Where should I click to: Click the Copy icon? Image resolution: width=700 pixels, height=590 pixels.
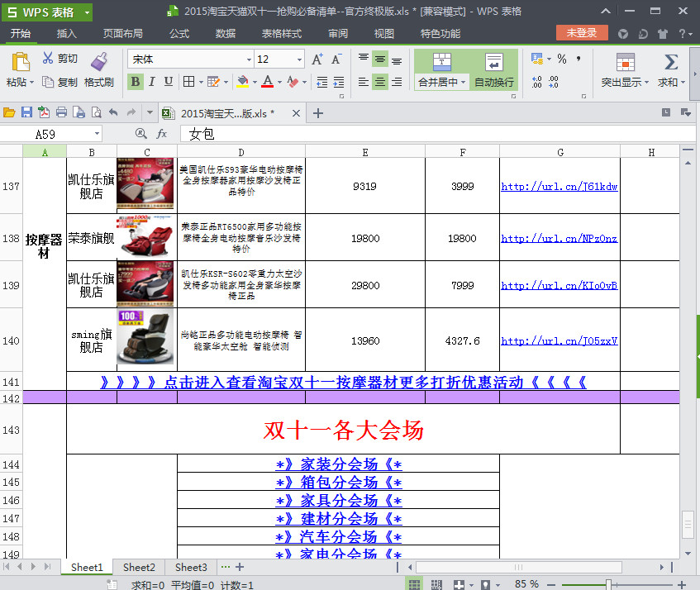(48, 82)
